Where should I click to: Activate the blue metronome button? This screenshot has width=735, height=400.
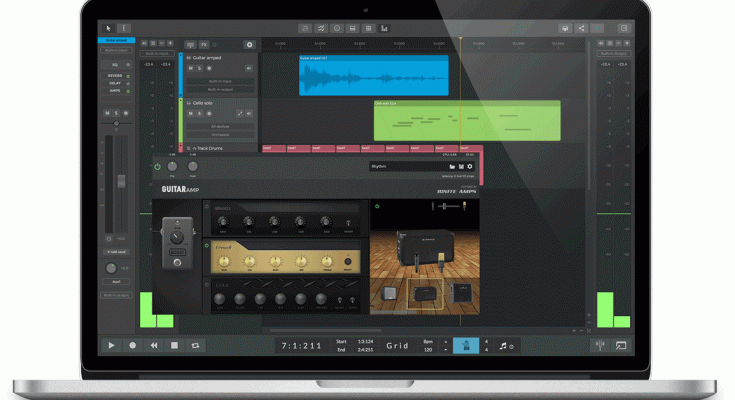[x=462, y=345]
